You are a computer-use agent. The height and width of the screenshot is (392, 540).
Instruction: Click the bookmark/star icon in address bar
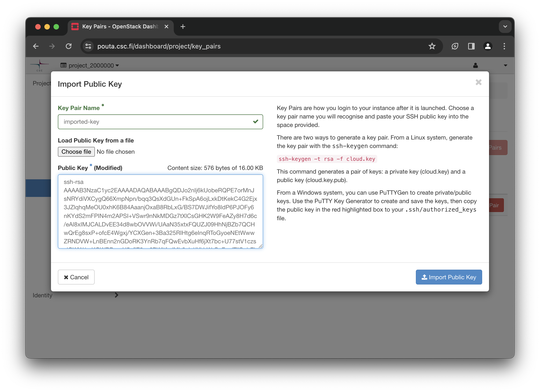[x=432, y=46]
